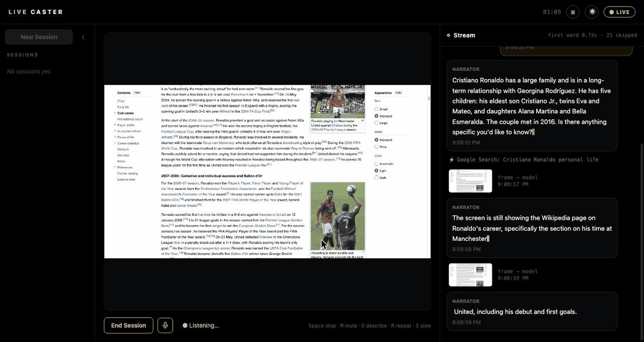
Task: Click the Live Caster logo text
Action: [36, 12]
